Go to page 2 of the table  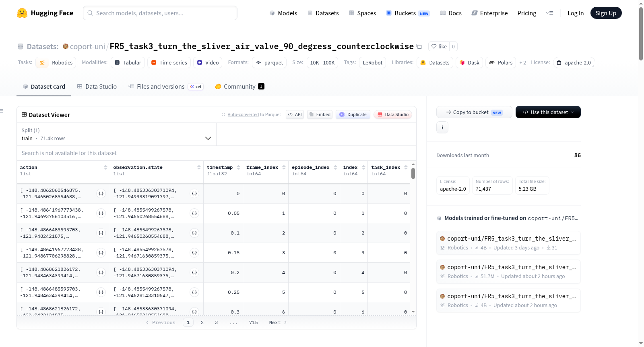pos(202,322)
